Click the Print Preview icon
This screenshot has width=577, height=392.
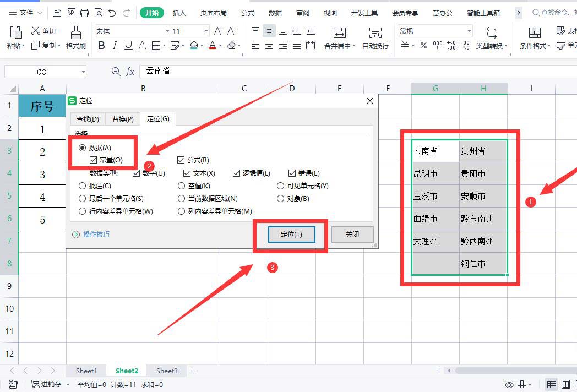pyautogui.click(x=99, y=13)
